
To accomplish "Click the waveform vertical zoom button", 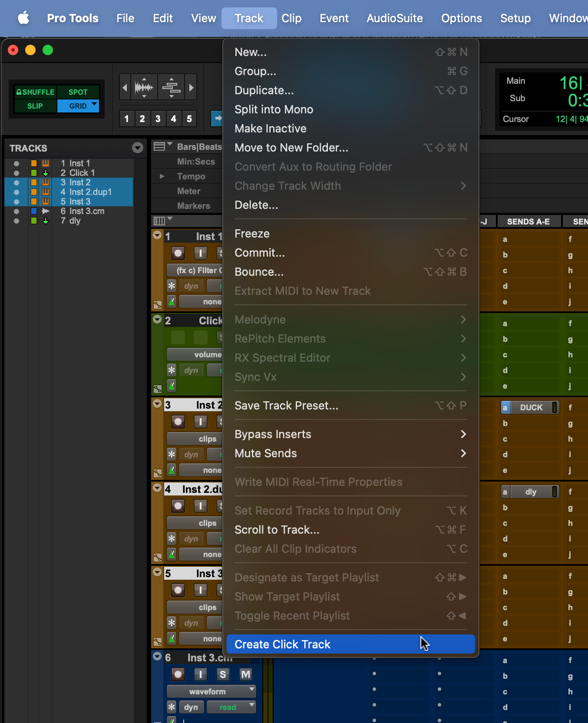I will (x=144, y=88).
